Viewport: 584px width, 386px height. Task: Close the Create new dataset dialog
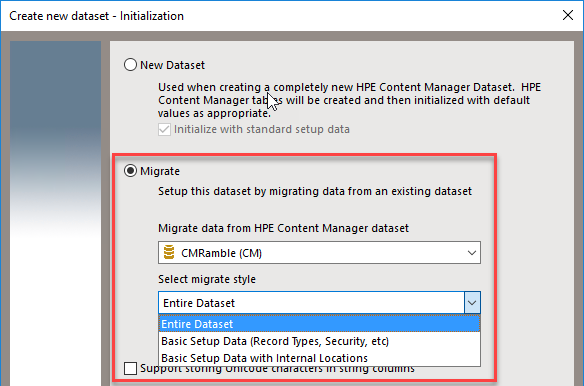pyautogui.click(x=568, y=15)
